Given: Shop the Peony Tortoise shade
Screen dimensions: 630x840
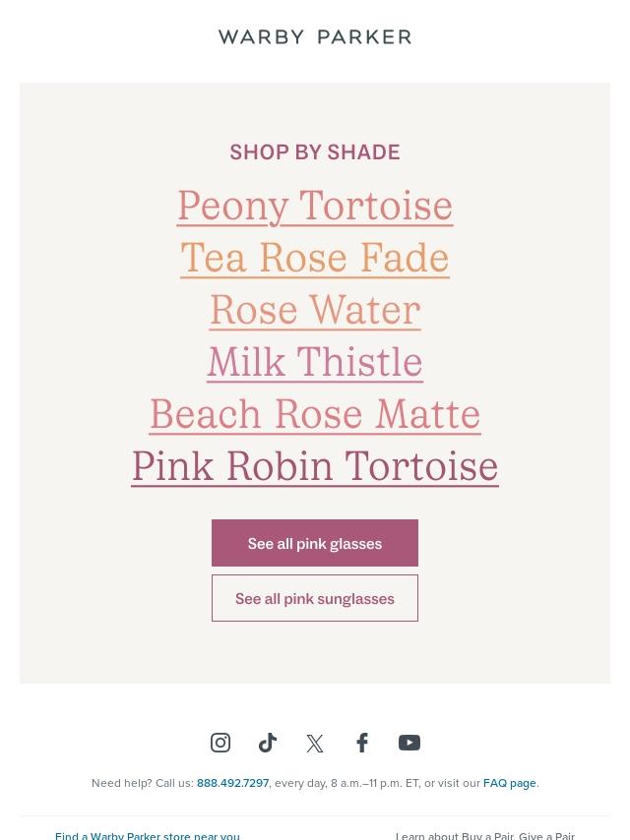Looking at the screenshot, I should tap(315, 207).
